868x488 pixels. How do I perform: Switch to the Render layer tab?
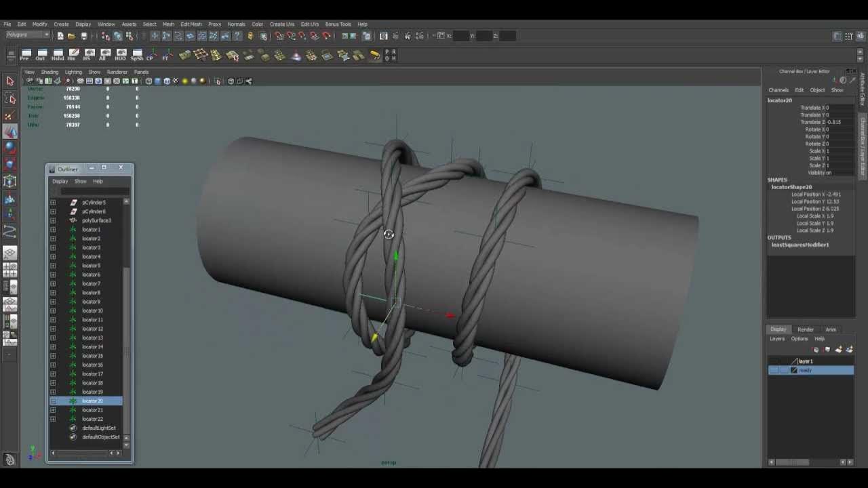(806, 329)
